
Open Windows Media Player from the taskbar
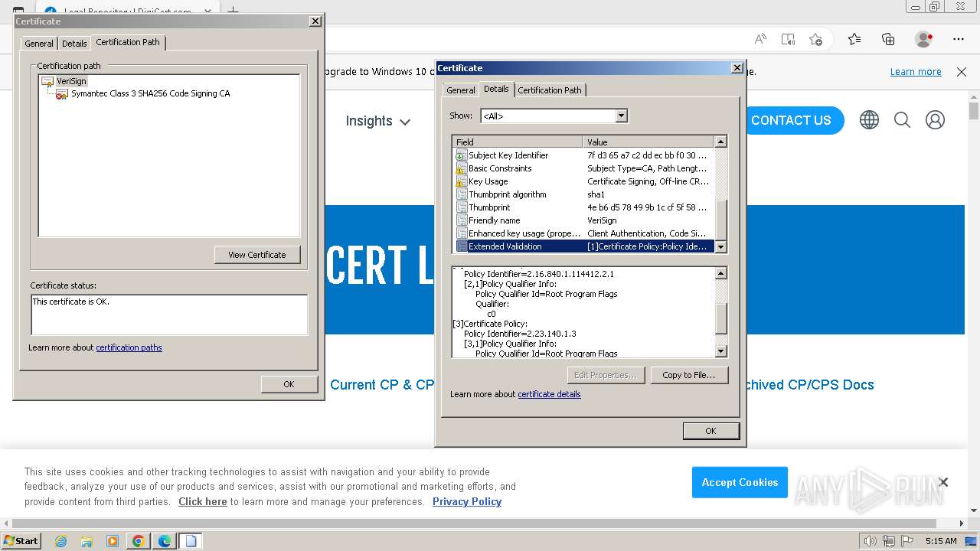click(x=113, y=541)
